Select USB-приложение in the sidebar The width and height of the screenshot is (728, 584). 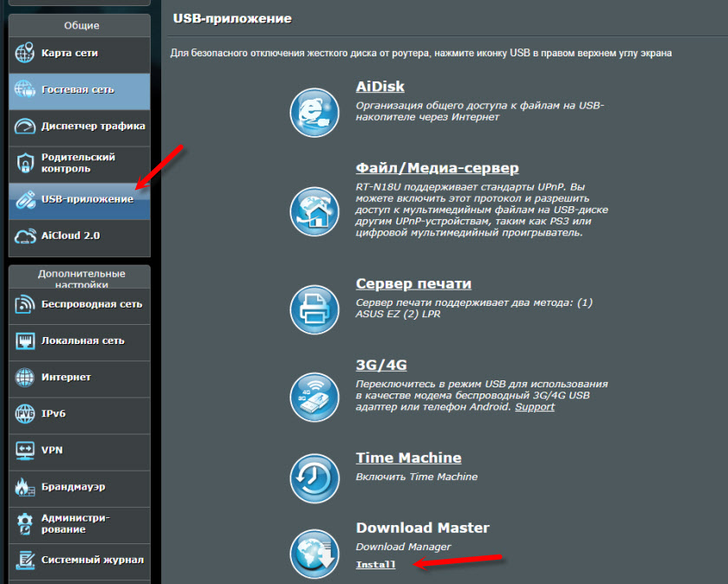pyautogui.click(x=80, y=199)
